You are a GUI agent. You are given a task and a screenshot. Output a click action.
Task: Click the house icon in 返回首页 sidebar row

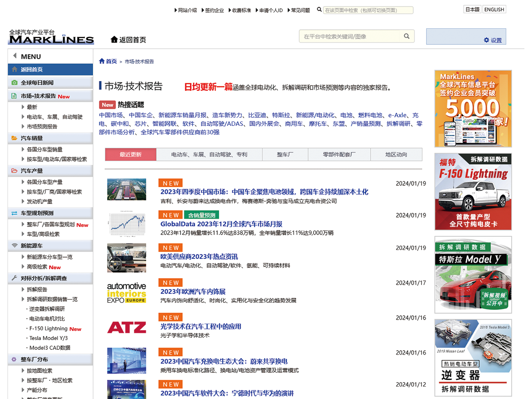(x=14, y=70)
